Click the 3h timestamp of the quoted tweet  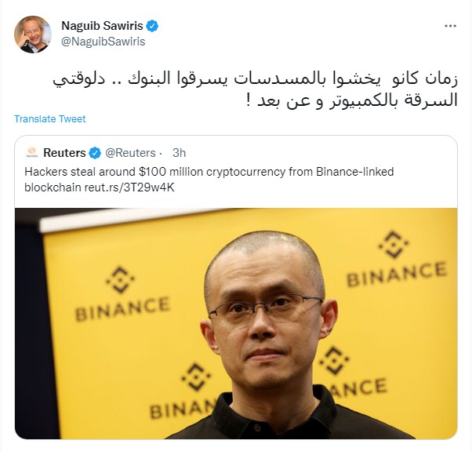[x=179, y=153]
